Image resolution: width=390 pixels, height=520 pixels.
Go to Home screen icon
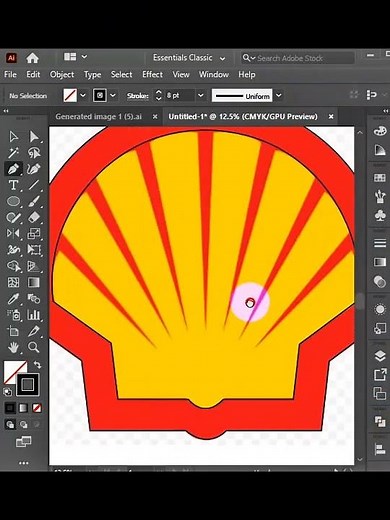tap(32, 58)
